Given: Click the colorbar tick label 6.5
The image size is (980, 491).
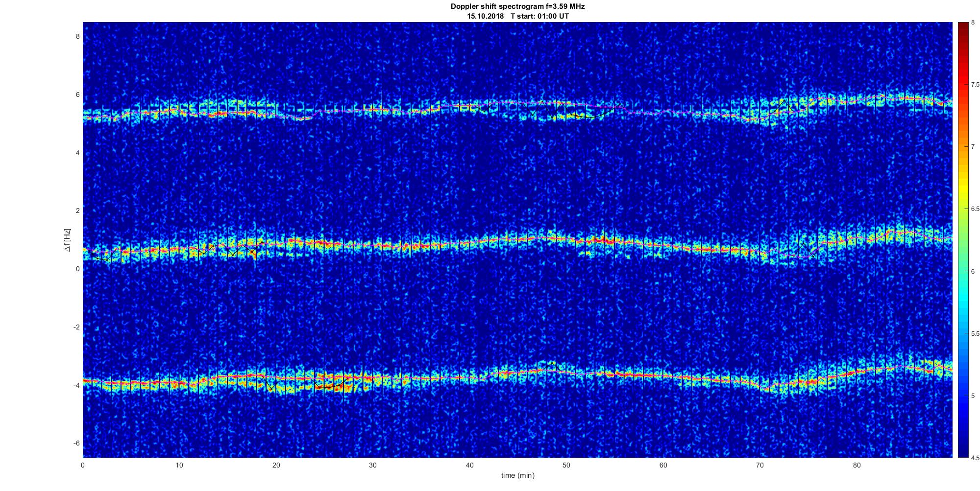Looking at the screenshot, I should coord(976,209).
